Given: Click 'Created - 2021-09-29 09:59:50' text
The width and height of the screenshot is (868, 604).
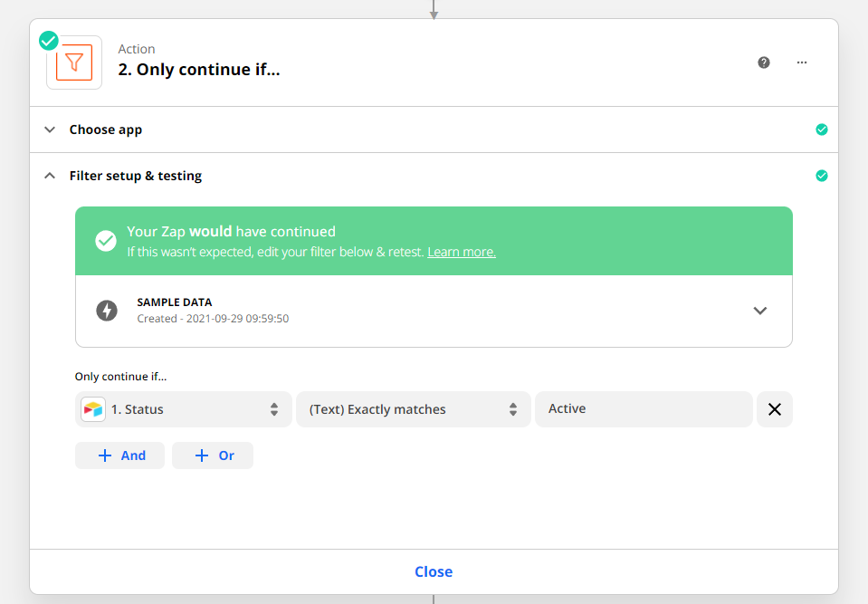Looking at the screenshot, I should click(x=213, y=319).
